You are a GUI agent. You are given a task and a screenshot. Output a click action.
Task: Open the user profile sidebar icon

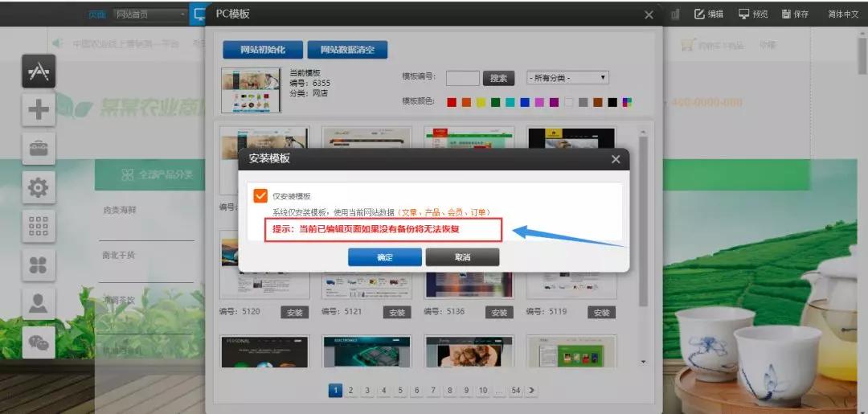(39, 303)
